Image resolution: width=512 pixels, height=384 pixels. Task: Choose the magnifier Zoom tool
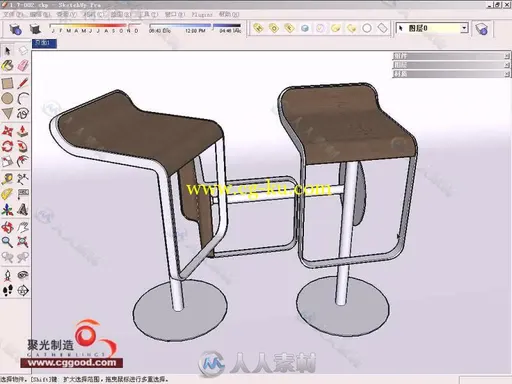pos(8,242)
